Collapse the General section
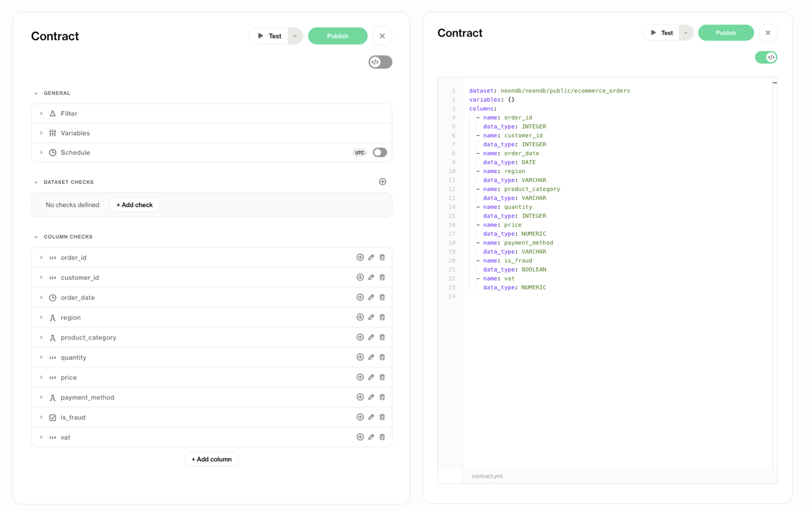 tap(36, 93)
